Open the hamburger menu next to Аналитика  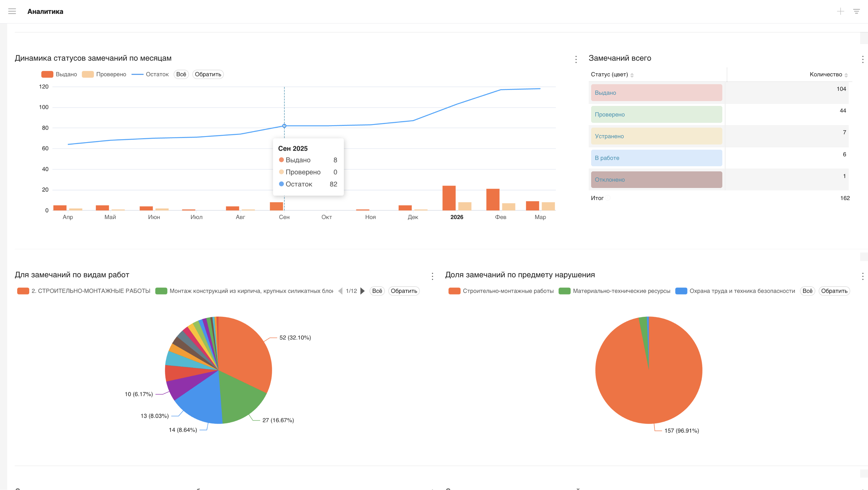click(12, 11)
